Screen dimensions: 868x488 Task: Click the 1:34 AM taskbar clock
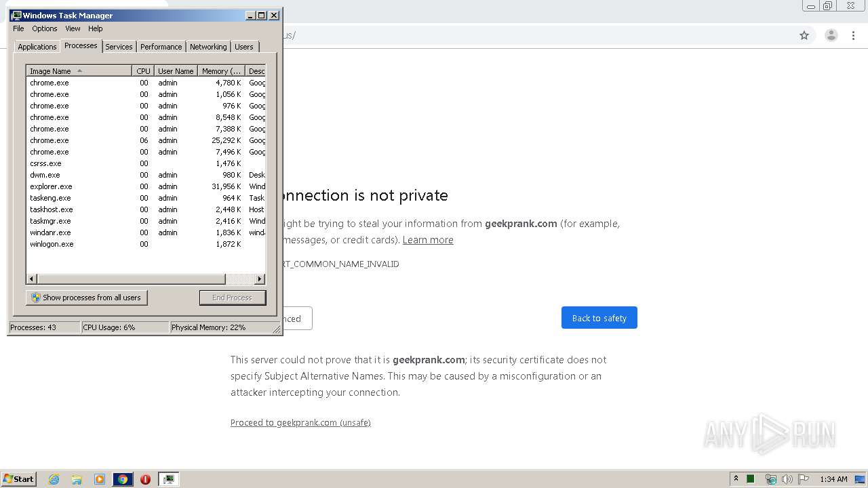(x=833, y=479)
